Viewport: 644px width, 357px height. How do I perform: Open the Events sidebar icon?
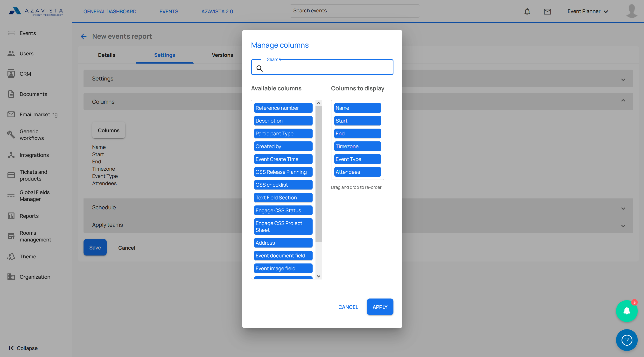point(11,33)
